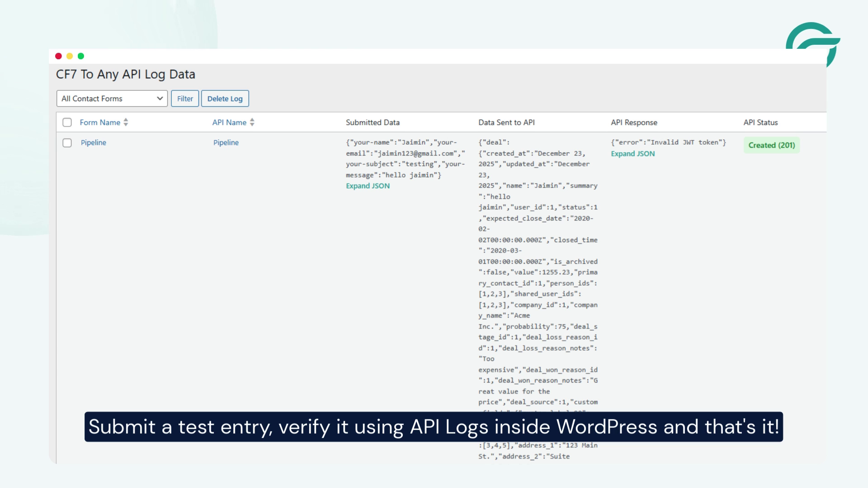Viewport: 868px width, 488px height.
Task: Sort the table by API Name
Action: pyautogui.click(x=230, y=122)
